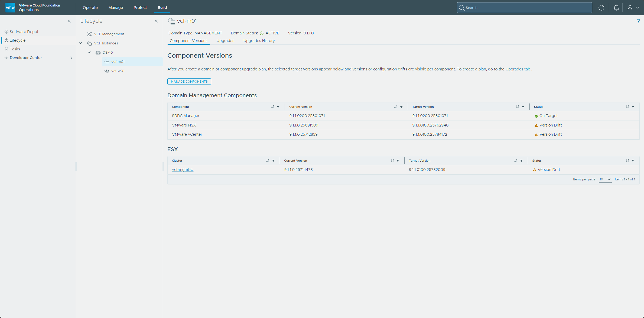Sort Status column in Domain Management table

[627, 107]
